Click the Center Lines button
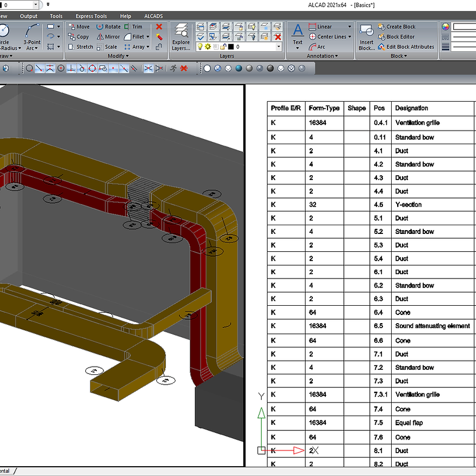Viewport: 476px width, 476px height. pyautogui.click(x=327, y=37)
